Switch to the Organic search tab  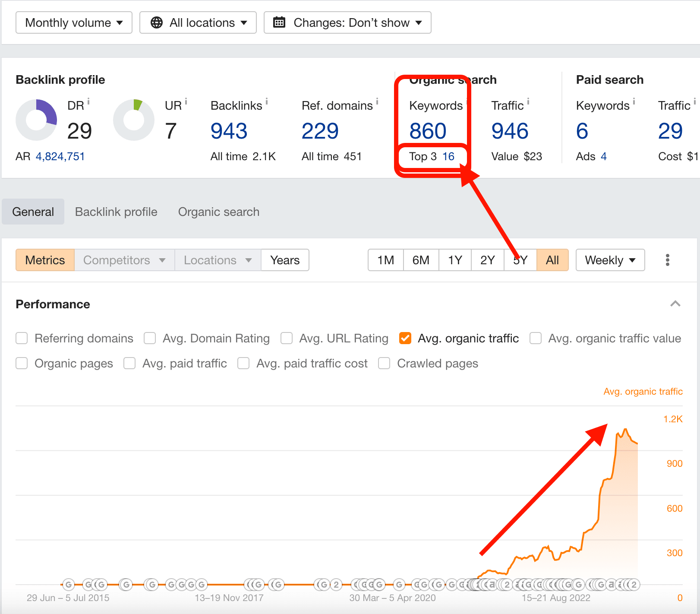pos(219,212)
